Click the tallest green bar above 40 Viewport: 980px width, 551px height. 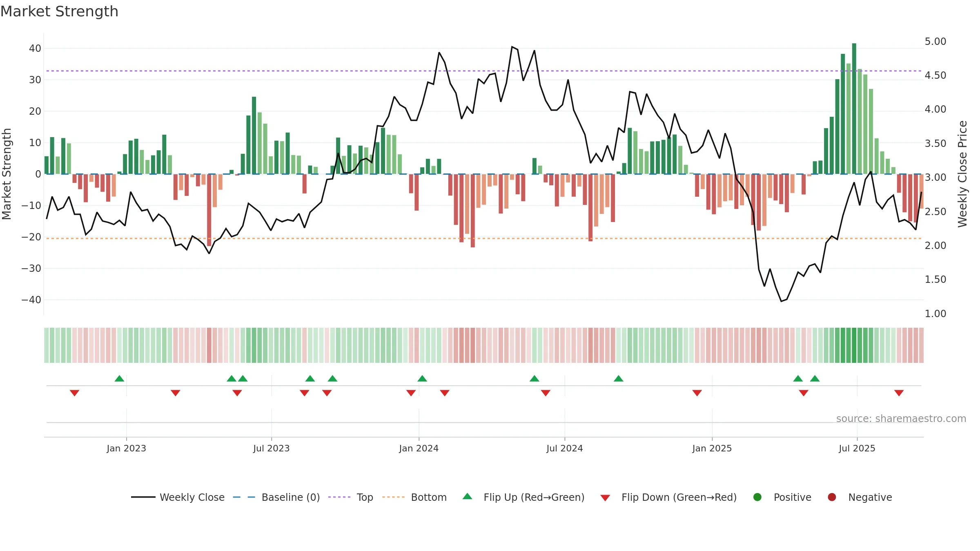(x=854, y=109)
